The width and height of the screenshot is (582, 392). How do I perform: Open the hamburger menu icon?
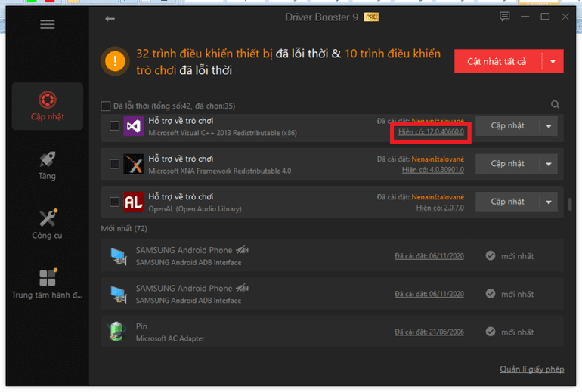click(x=48, y=24)
